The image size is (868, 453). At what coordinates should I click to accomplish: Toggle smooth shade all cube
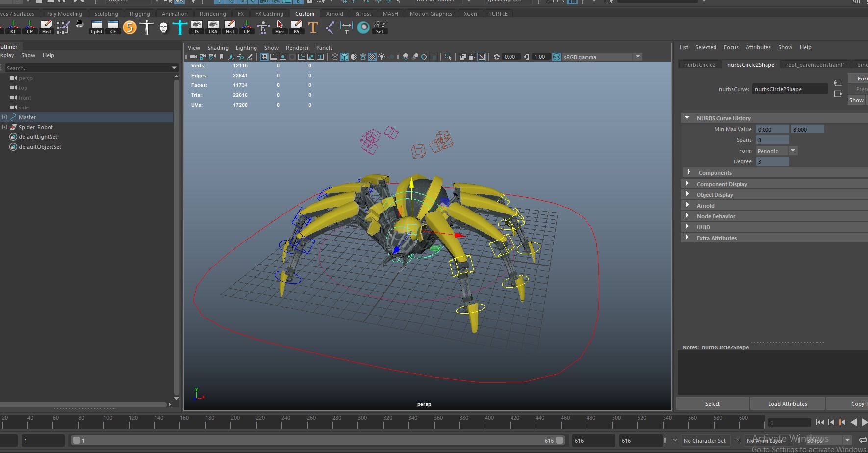pyautogui.click(x=344, y=57)
